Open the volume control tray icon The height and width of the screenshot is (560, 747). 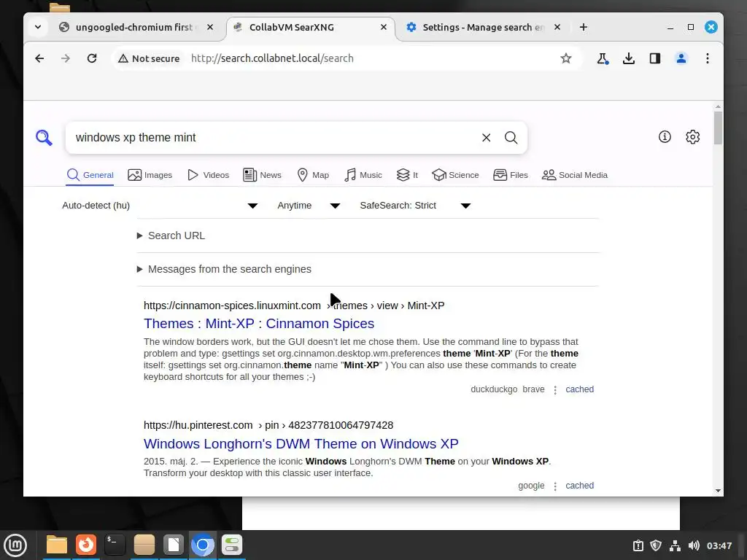pos(694,545)
